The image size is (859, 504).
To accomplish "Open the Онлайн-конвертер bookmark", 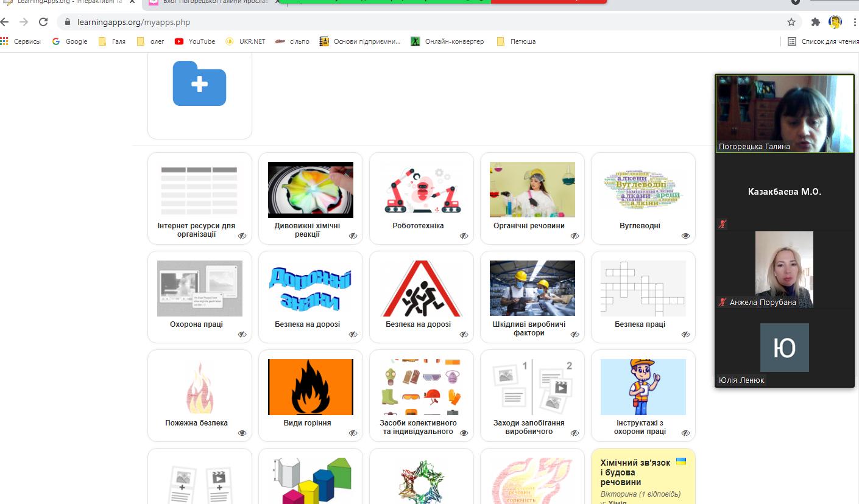I will (448, 41).
